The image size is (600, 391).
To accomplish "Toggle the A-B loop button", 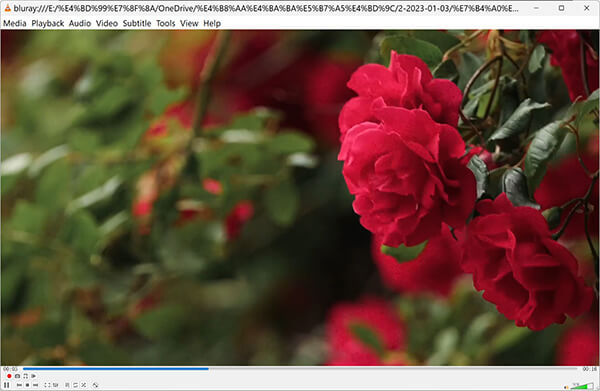I will pyautogui.click(x=25, y=376).
